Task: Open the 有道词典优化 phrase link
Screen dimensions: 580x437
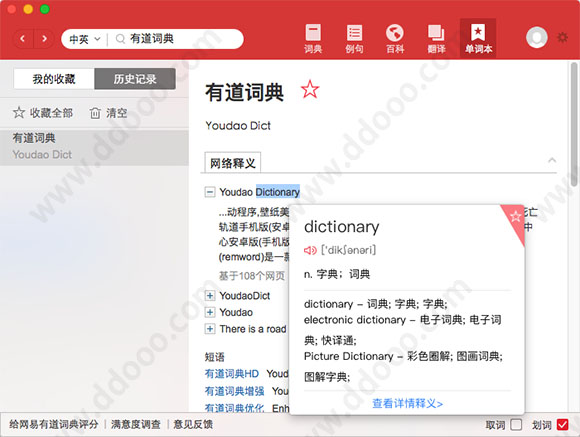Action: pyautogui.click(x=235, y=407)
